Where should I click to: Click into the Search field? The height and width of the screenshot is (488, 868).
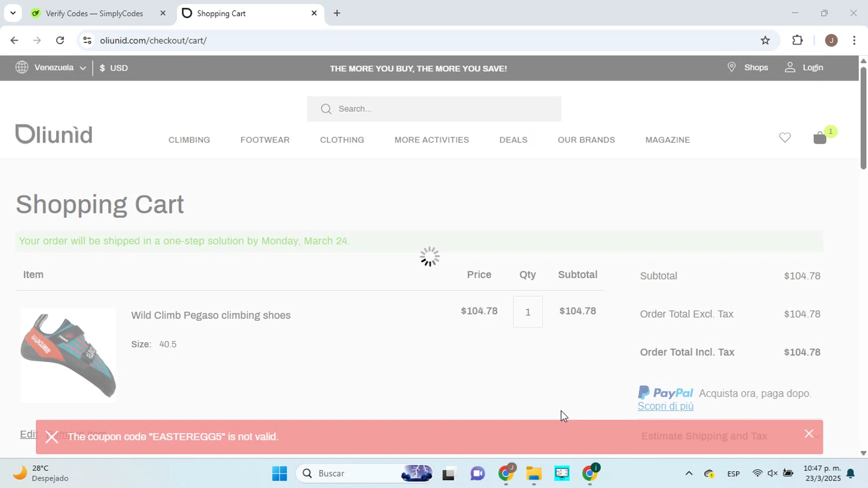pyautogui.click(x=434, y=109)
